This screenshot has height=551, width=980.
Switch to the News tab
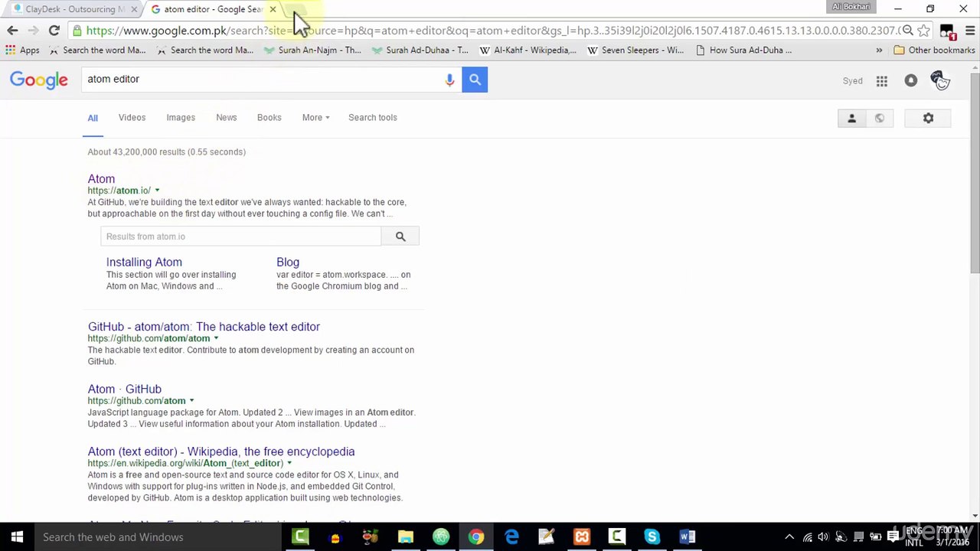[226, 117]
